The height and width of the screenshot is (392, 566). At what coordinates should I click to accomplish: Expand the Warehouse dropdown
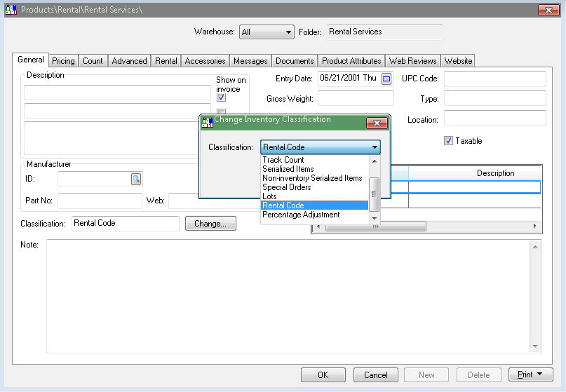coord(288,32)
